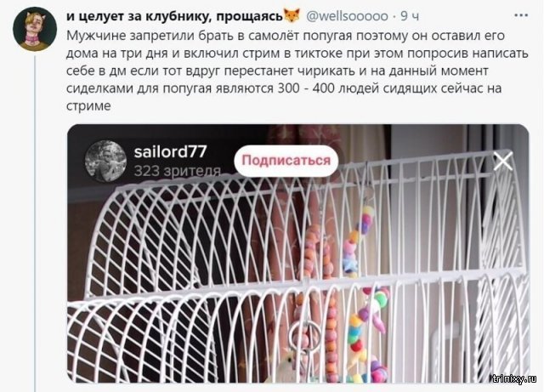Open the display name 'и целует за клубнику, прощаясь'
This screenshot has width=544, height=392.
click(x=174, y=16)
